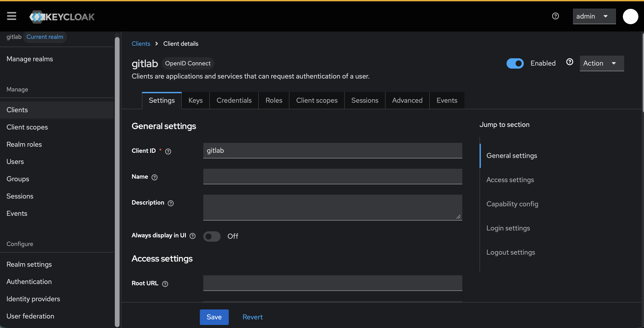Click the sidebar vertical scrollbar
644x328 pixels.
pyautogui.click(x=117, y=182)
